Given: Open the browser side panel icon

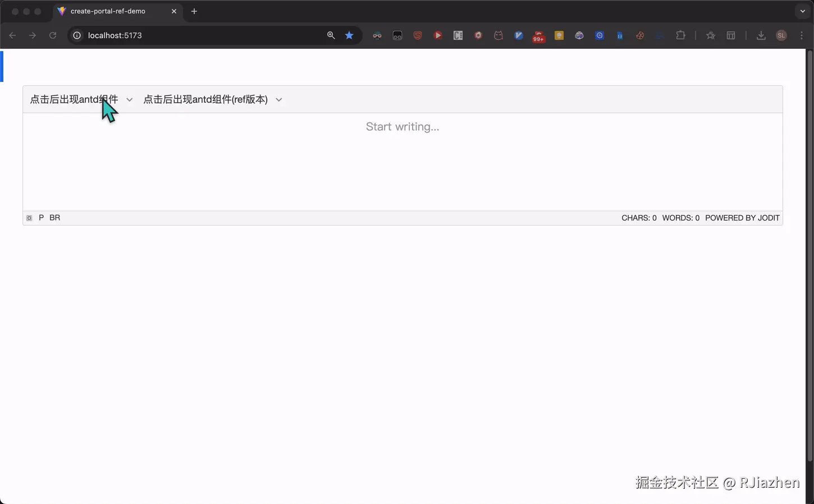Looking at the screenshot, I should click(x=730, y=35).
